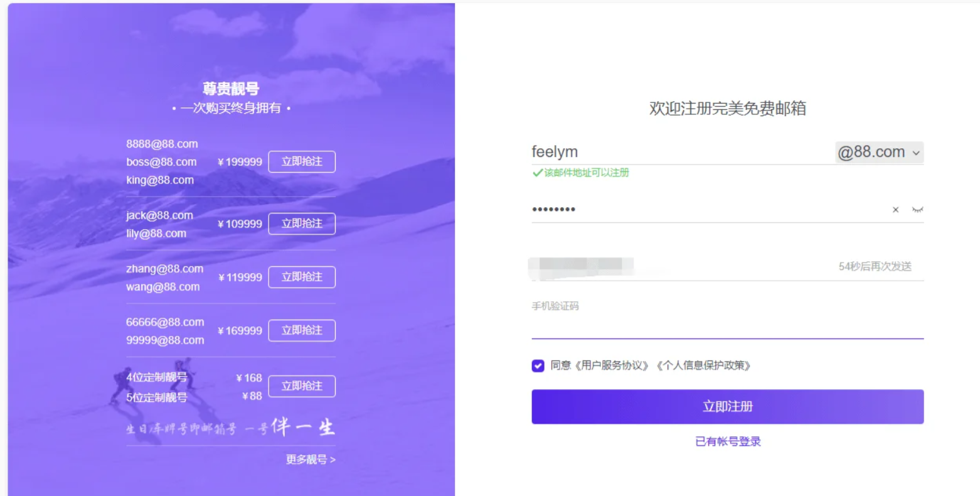Image resolution: width=980 pixels, height=496 pixels.
Task: Focus the password input field
Action: (703, 210)
